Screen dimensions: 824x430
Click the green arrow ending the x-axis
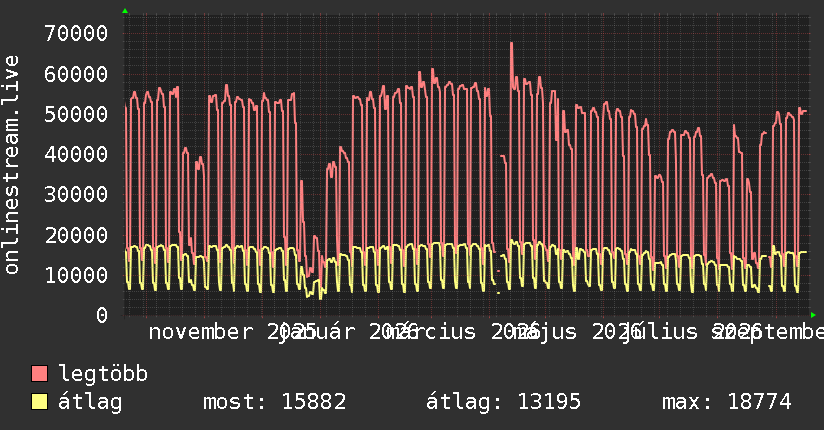click(813, 315)
